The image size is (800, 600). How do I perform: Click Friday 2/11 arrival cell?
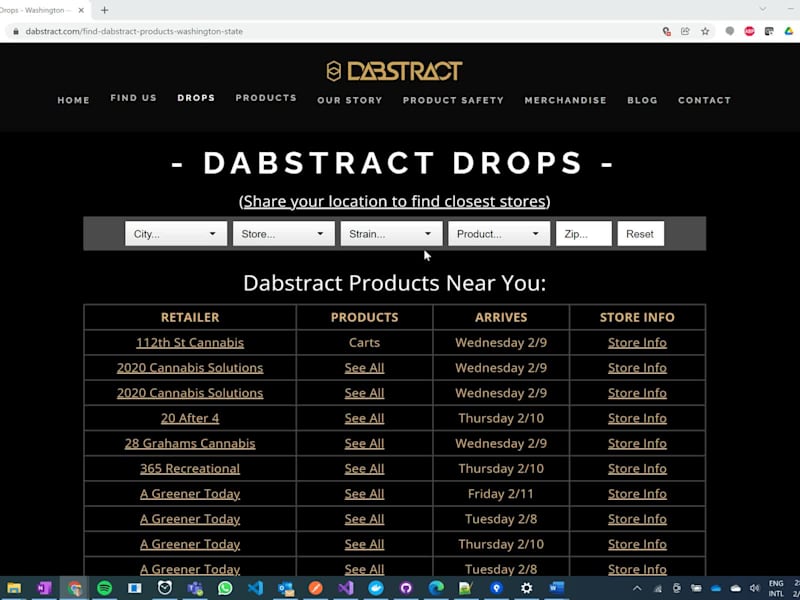tap(501, 494)
